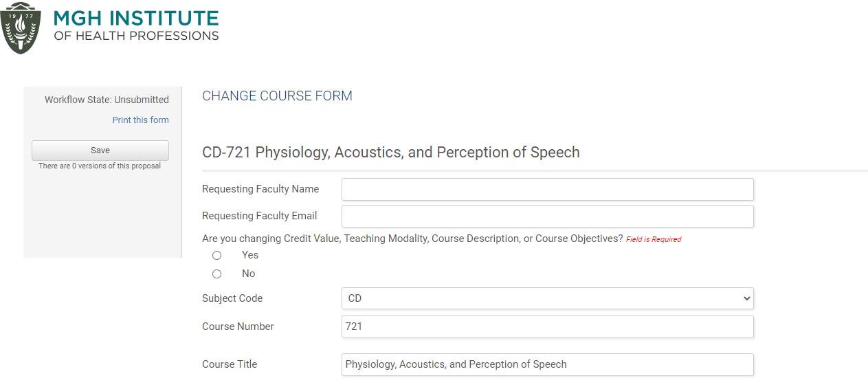The width and height of the screenshot is (868, 387).
Task: Select the Yes radio button
Action: point(217,255)
